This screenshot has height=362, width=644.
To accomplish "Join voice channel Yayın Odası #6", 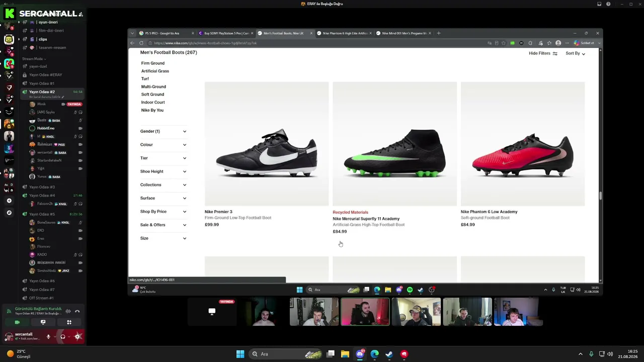I will pyautogui.click(x=42, y=281).
